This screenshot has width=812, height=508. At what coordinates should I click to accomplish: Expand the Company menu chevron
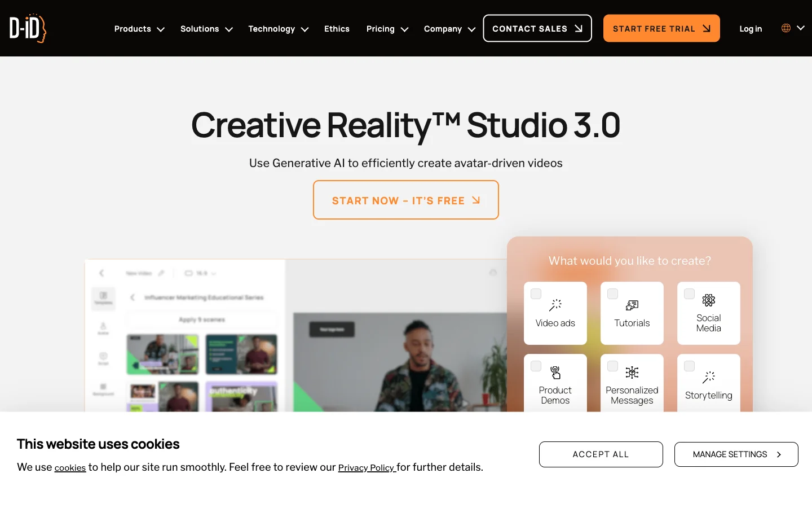click(472, 29)
